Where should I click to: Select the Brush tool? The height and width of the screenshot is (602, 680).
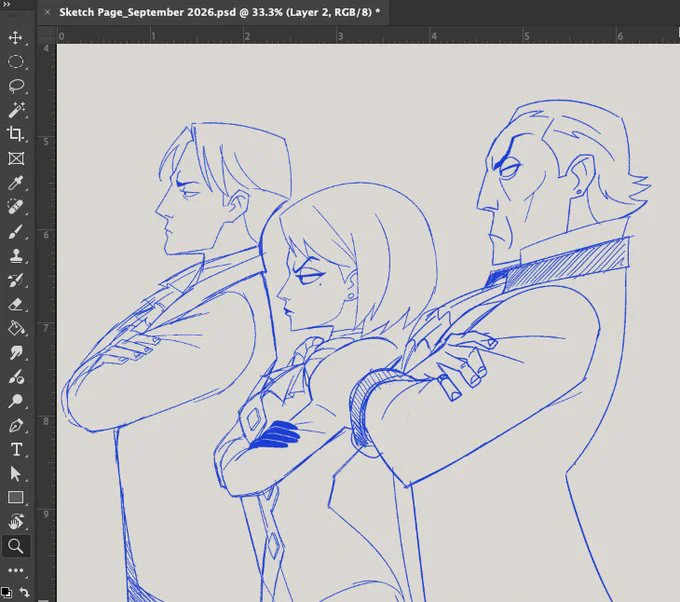pyautogui.click(x=16, y=232)
